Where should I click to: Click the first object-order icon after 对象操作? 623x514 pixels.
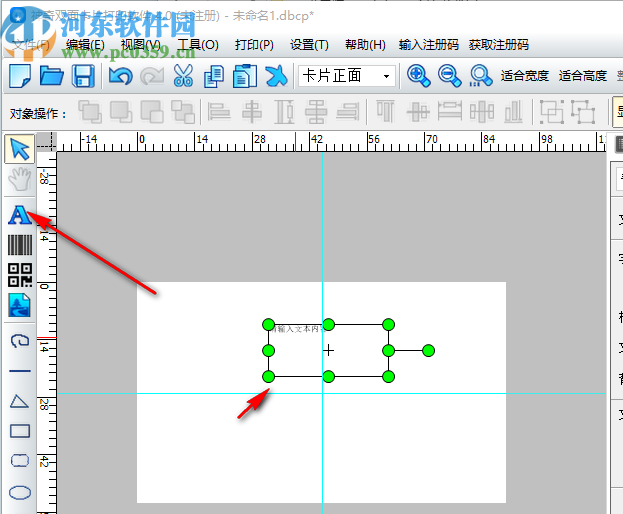pos(90,112)
